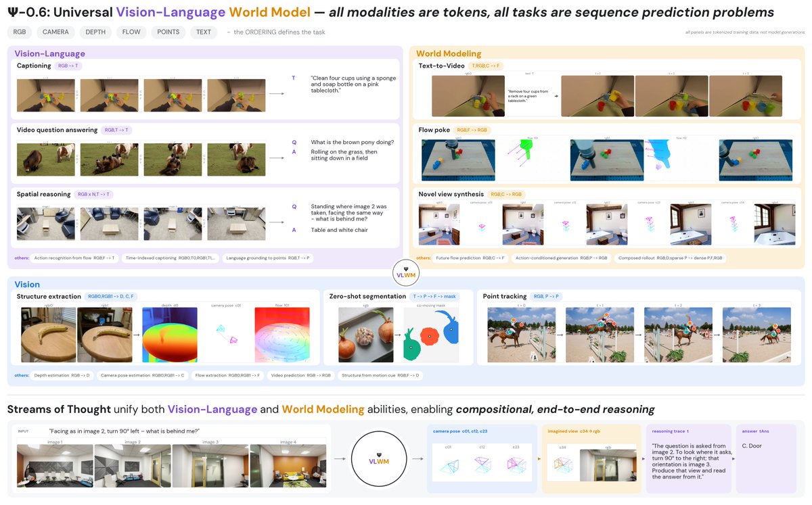Image resolution: width=812 pixels, height=505 pixels.
Task: Click the 'Language grounding to points' pill
Action: pyautogui.click(x=267, y=258)
